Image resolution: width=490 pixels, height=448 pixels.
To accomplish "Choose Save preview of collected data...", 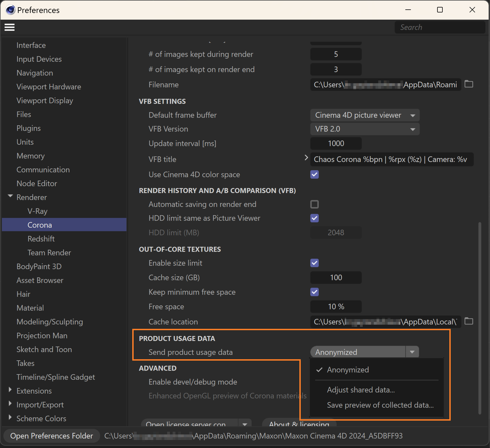I will click(380, 405).
